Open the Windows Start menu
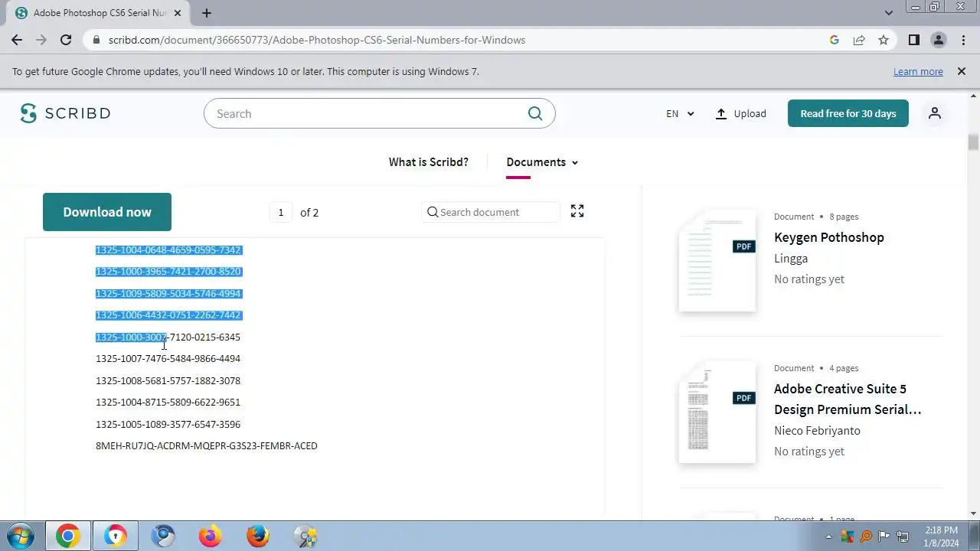This screenshot has height=551, width=980. [21, 536]
